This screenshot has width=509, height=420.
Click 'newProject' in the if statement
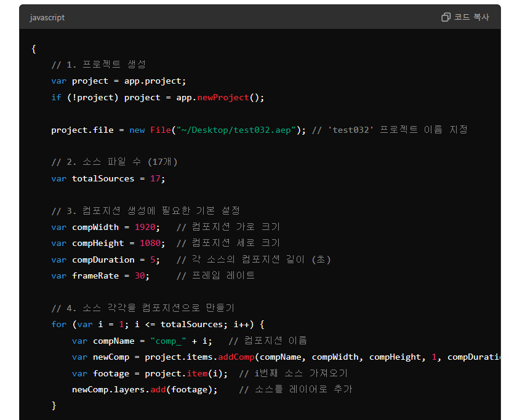[223, 97]
